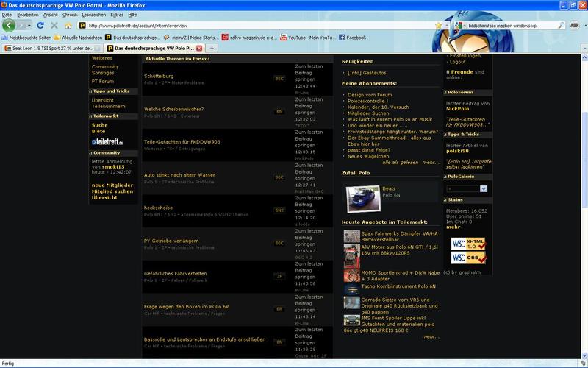Open PT Forum sidebar link
Image resolution: width=588 pixels, height=368 pixels.
coord(102,81)
